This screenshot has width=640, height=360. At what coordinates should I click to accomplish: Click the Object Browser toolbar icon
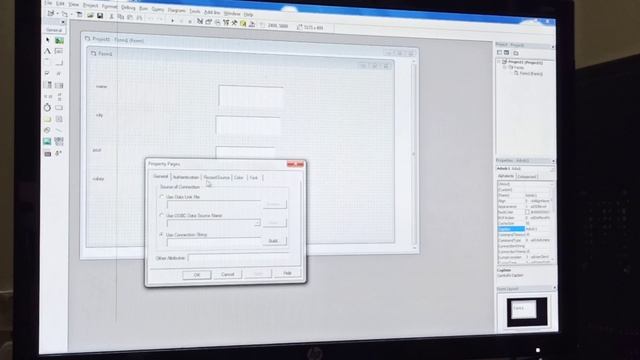pyautogui.click(x=226, y=23)
